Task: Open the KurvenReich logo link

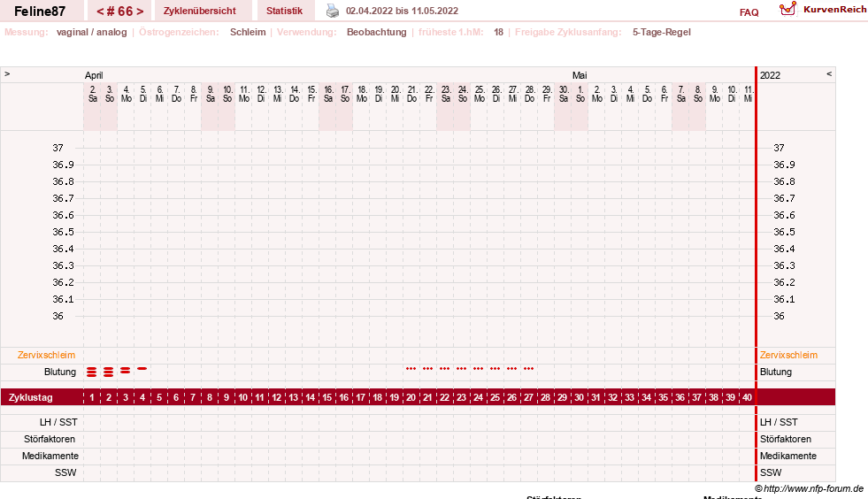Action: [823, 10]
